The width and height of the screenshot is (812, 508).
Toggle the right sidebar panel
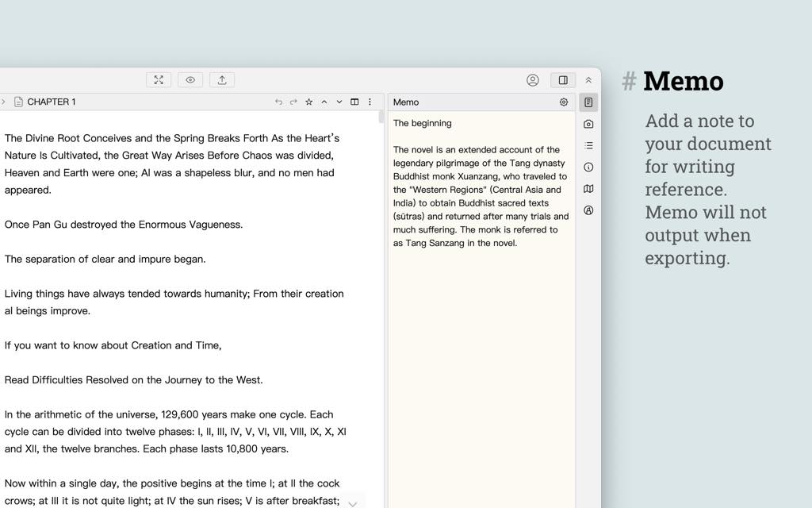563,80
